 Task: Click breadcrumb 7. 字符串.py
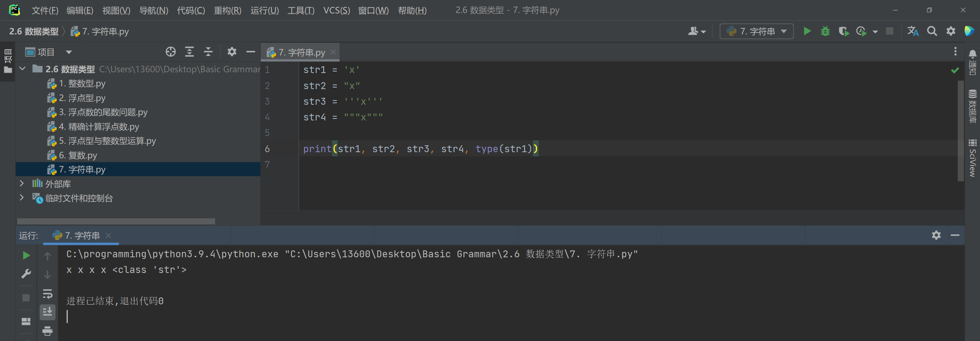click(x=100, y=31)
